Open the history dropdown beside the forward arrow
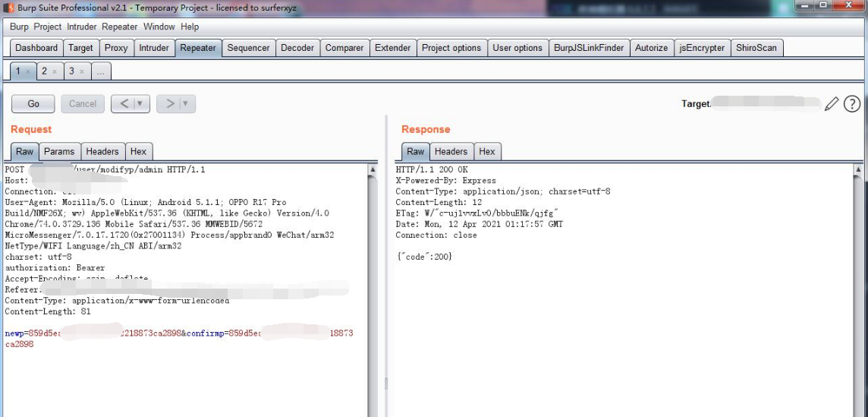 coord(186,104)
